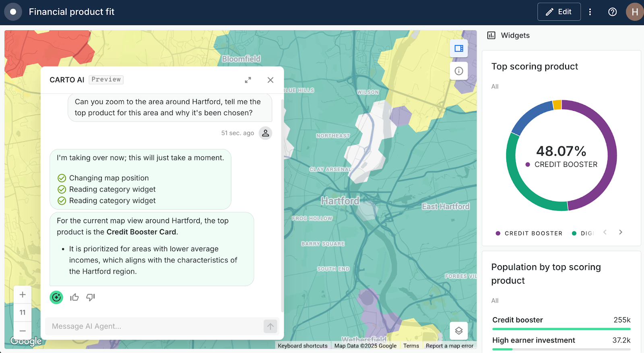Image resolution: width=644 pixels, height=353 pixels.
Task: Open the help question mark icon
Action: coord(612,12)
